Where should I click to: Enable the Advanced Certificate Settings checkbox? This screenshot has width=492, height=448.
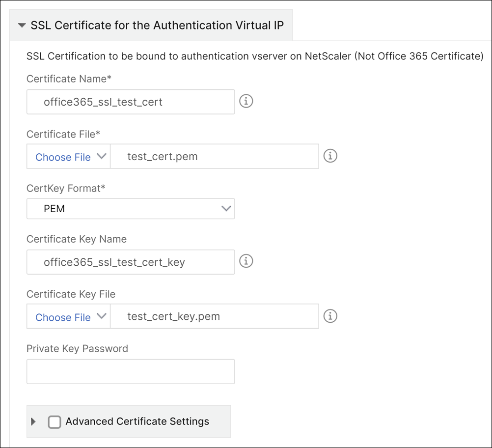(55, 422)
